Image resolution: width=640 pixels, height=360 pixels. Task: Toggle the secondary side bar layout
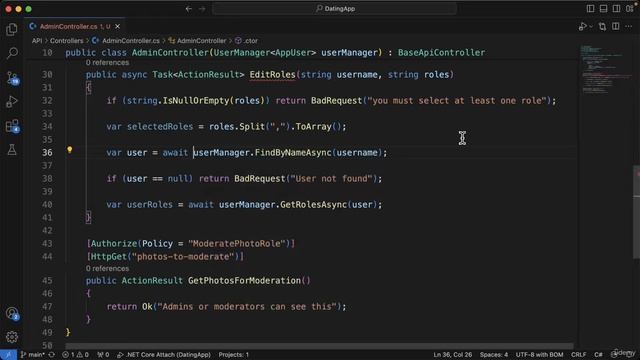pyautogui.click(x=616, y=9)
